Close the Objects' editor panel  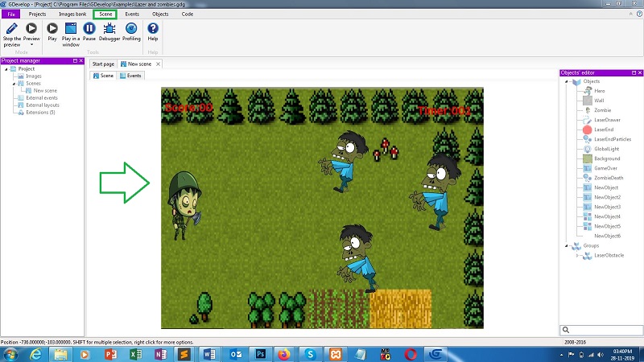639,72
